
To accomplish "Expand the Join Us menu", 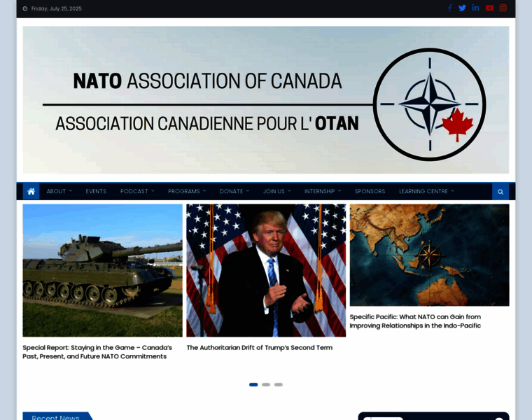I will tap(277, 191).
